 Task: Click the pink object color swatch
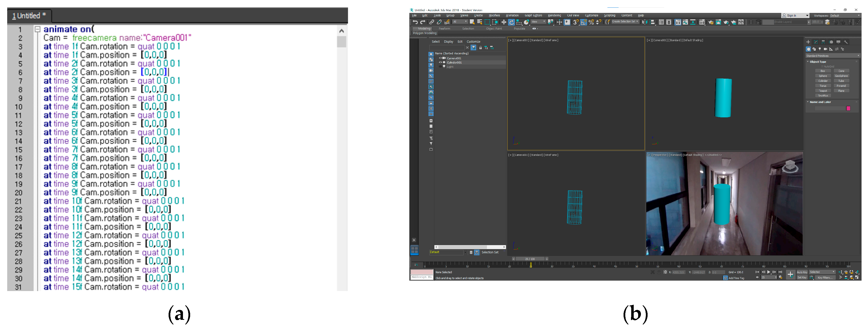[x=848, y=108]
